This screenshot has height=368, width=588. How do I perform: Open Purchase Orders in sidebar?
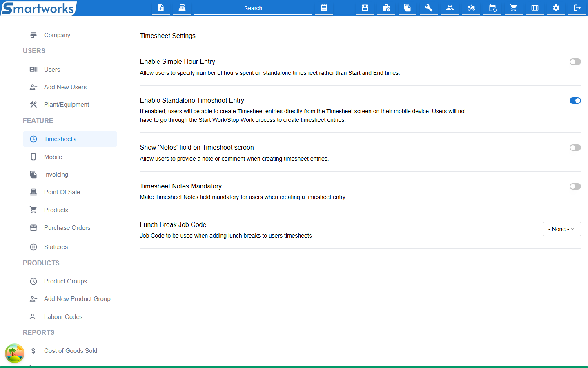click(70, 228)
